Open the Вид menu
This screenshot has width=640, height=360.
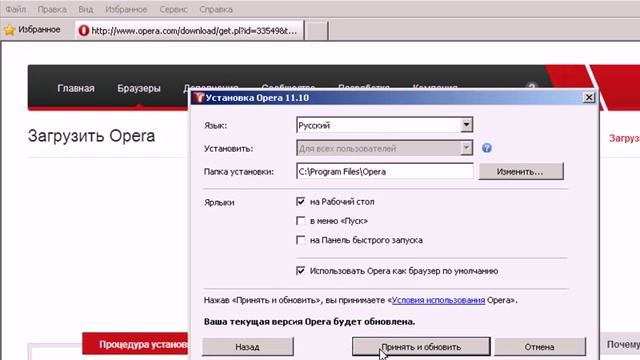point(86,9)
